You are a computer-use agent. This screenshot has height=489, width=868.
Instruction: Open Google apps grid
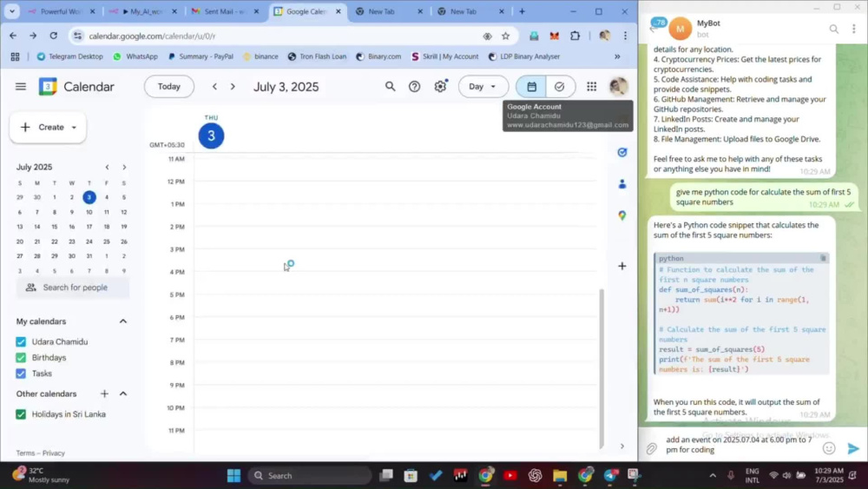tap(592, 86)
